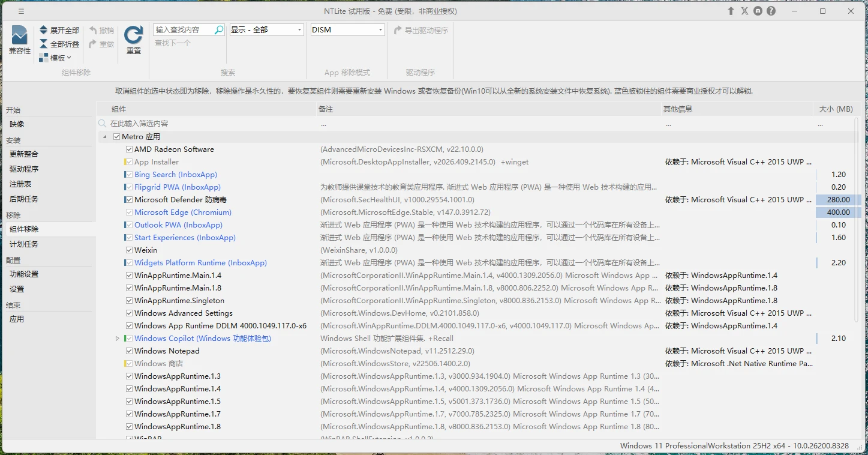Click the 重做 redo arrow
The height and width of the screenshot is (455, 868).
tap(93, 44)
